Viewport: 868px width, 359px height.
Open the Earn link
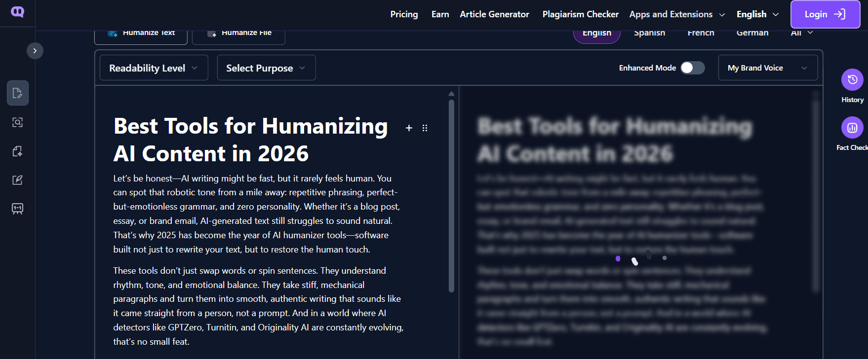pyautogui.click(x=440, y=14)
